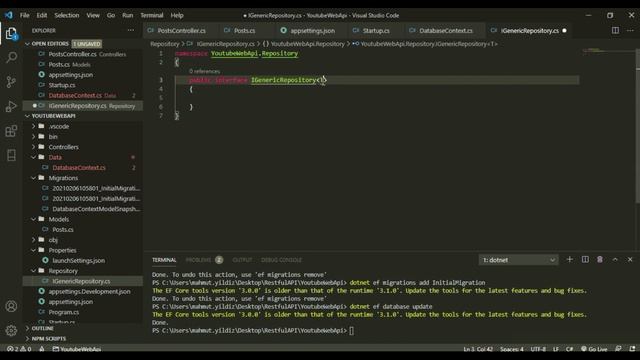
Task: Open appsettings.Development.json in tree
Action: click(x=89, y=291)
